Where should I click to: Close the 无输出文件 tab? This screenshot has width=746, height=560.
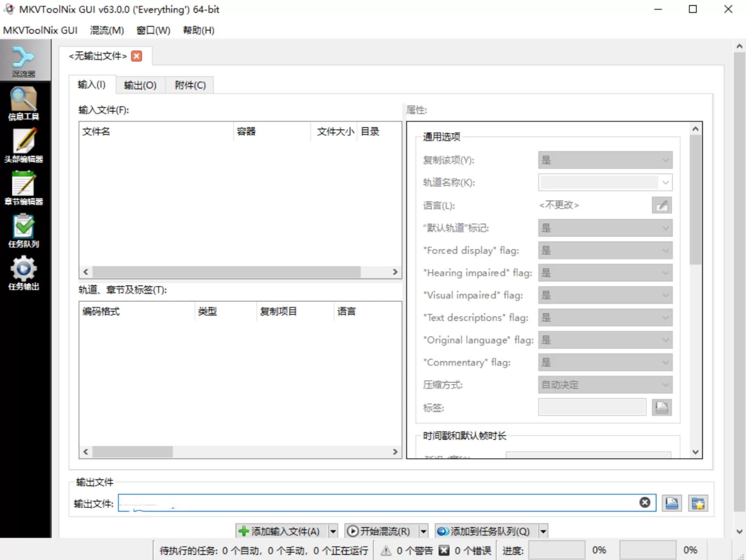pos(136,56)
